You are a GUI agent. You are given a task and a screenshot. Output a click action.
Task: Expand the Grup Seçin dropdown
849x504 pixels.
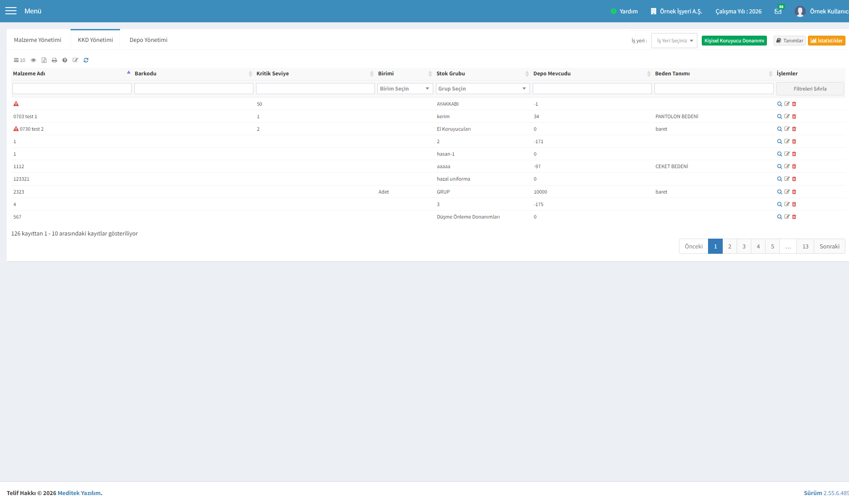[483, 88]
